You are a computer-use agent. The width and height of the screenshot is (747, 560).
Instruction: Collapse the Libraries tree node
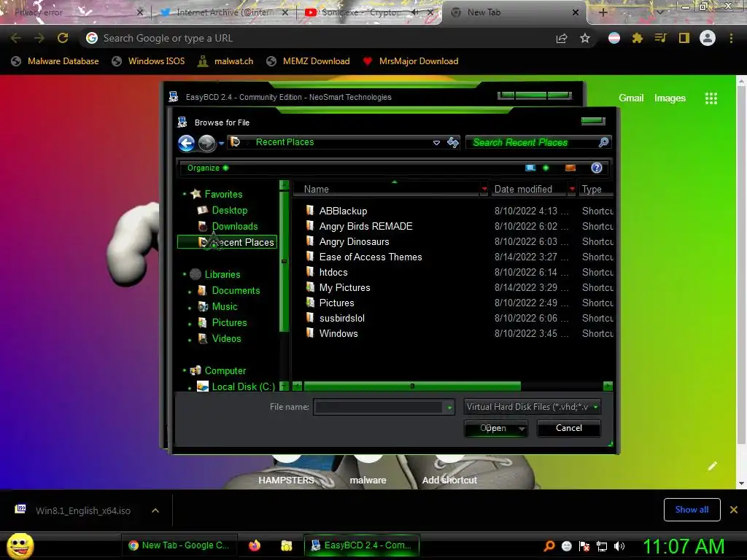click(x=185, y=274)
